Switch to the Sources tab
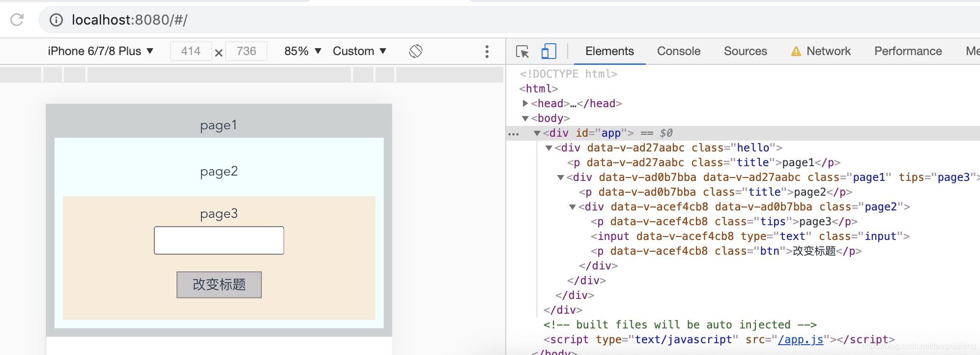 745,51
